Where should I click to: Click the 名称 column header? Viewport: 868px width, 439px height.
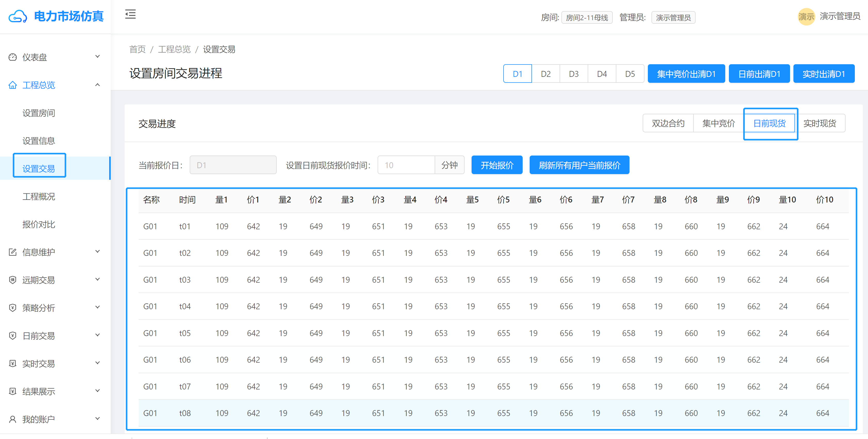pyautogui.click(x=151, y=200)
